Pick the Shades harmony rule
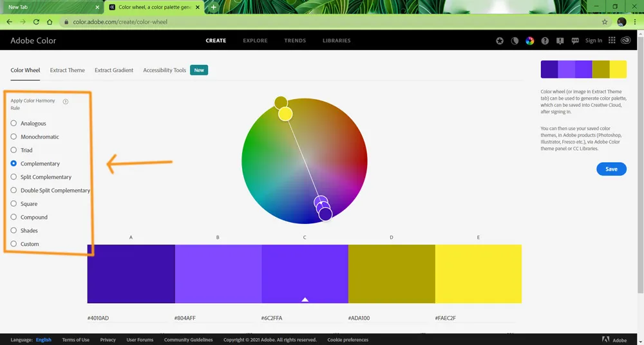644x345 pixels. coord(14,230)
